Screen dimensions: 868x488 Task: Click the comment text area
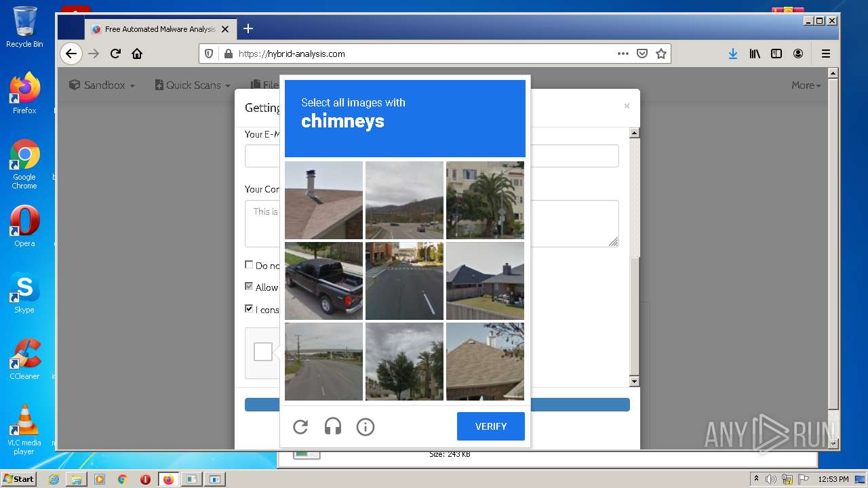point(431,223)
